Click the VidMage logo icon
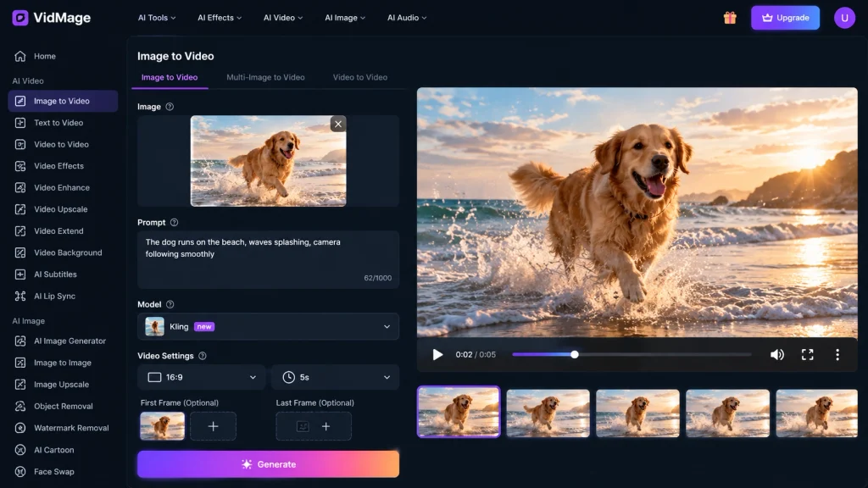 pyautogui.click(x=20, y=18)
